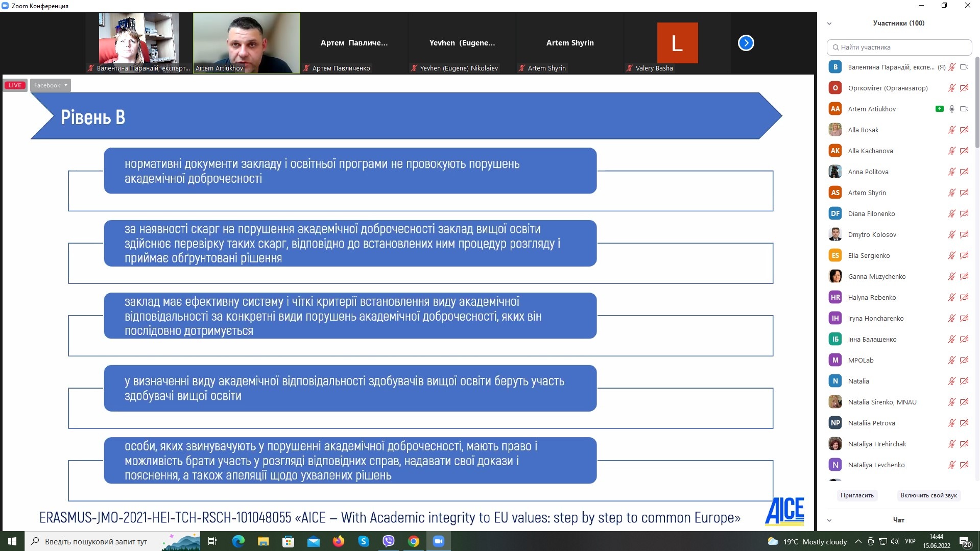This screenshot has height=551, width=980.
Task: Select Інна Балашенко in participants list
Action: pyautogui.click(x=899, y=339)
